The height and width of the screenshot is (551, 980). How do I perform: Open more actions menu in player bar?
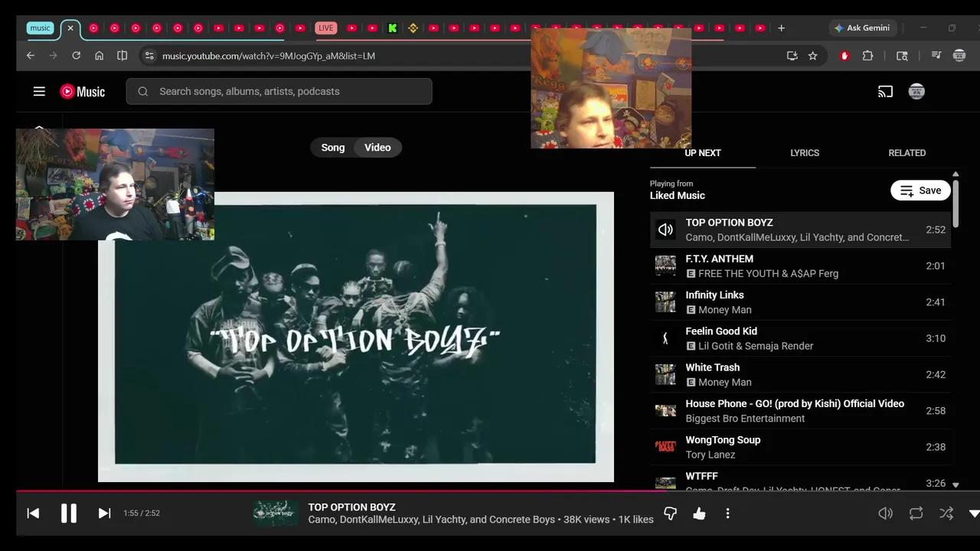coord(727,514)
